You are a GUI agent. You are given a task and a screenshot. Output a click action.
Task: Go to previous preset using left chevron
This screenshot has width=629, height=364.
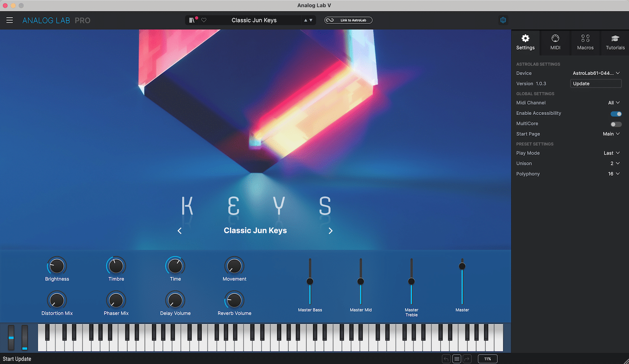click(179, 231)
